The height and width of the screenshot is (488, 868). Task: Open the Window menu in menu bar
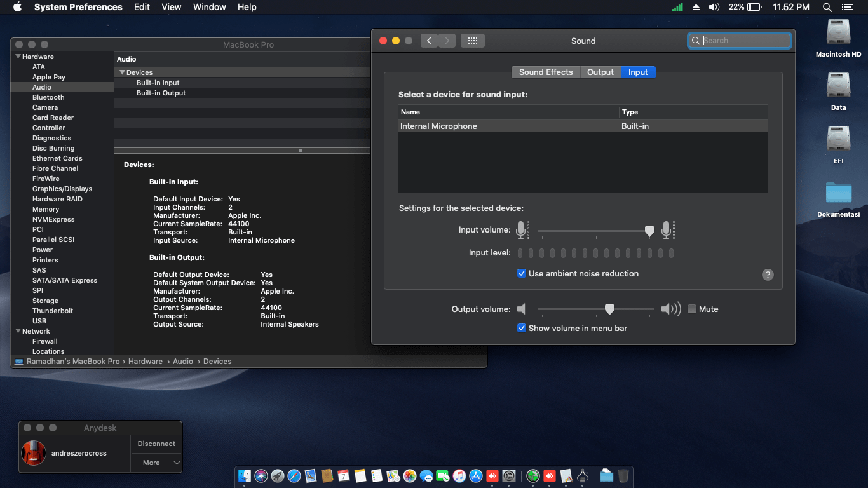point(209,7)
